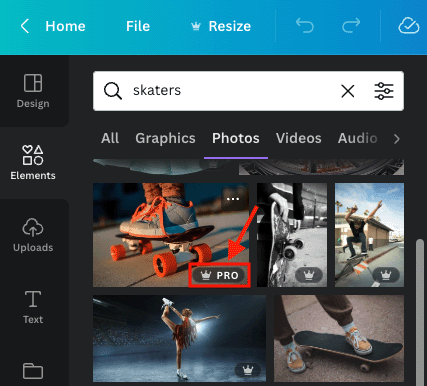Clear the skaters search text

[348, 91]
